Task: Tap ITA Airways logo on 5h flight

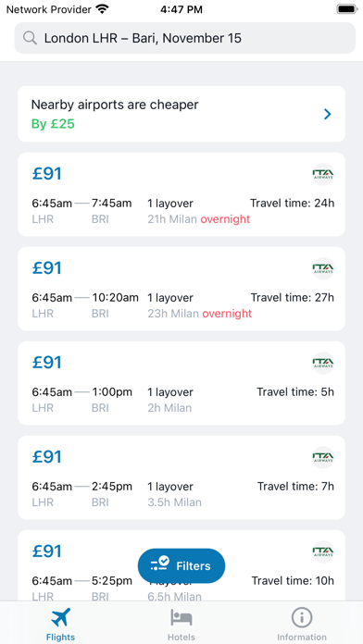Action: (x=322, y=363)
